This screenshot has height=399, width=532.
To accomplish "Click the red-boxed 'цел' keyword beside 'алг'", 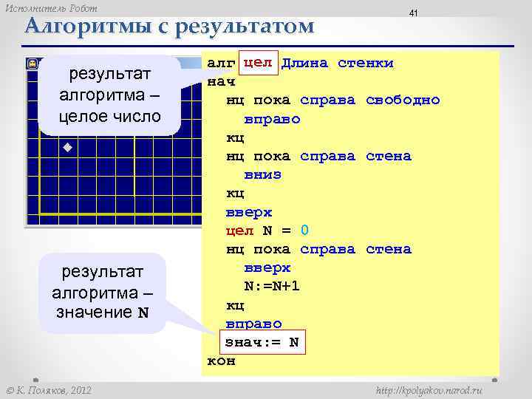I will coord(258,63).
